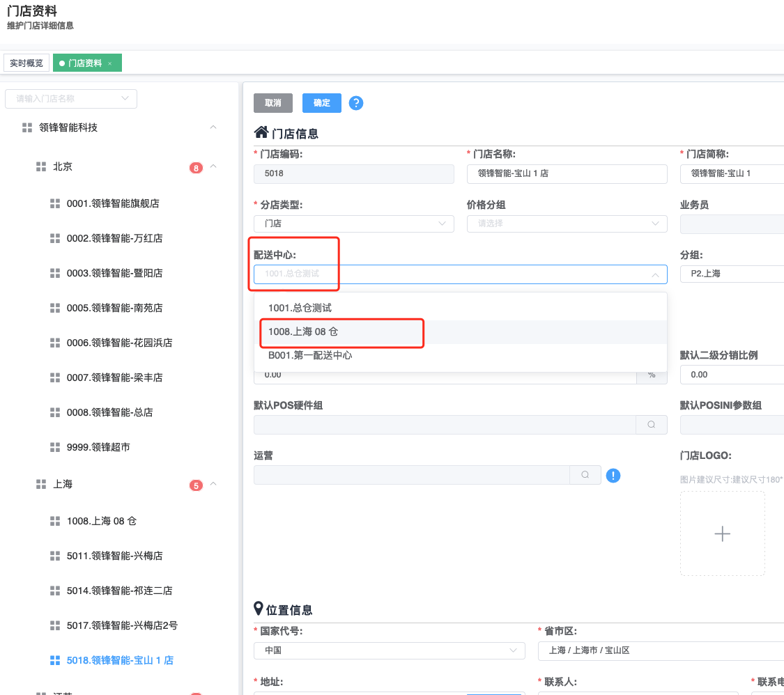
Task: Click the 取消 button
Action: tap(272, 103)
